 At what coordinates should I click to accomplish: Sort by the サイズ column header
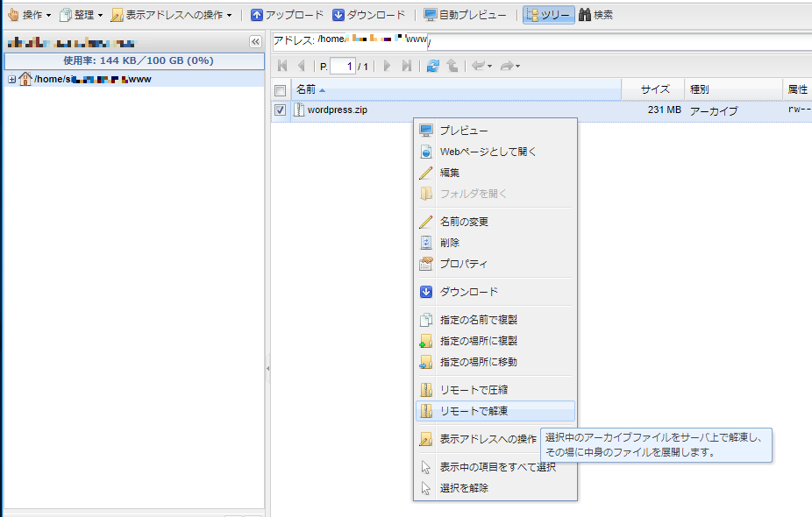click(653, 89)
